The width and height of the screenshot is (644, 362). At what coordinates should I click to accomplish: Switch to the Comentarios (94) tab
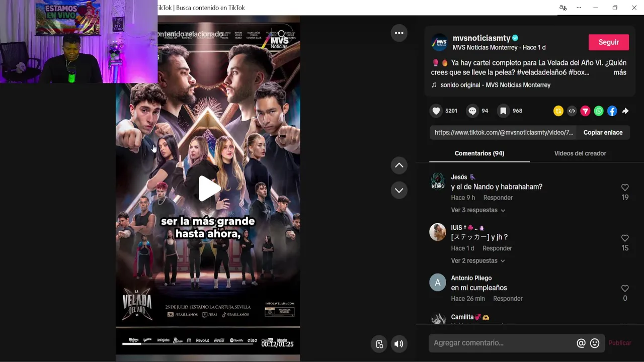479,153
